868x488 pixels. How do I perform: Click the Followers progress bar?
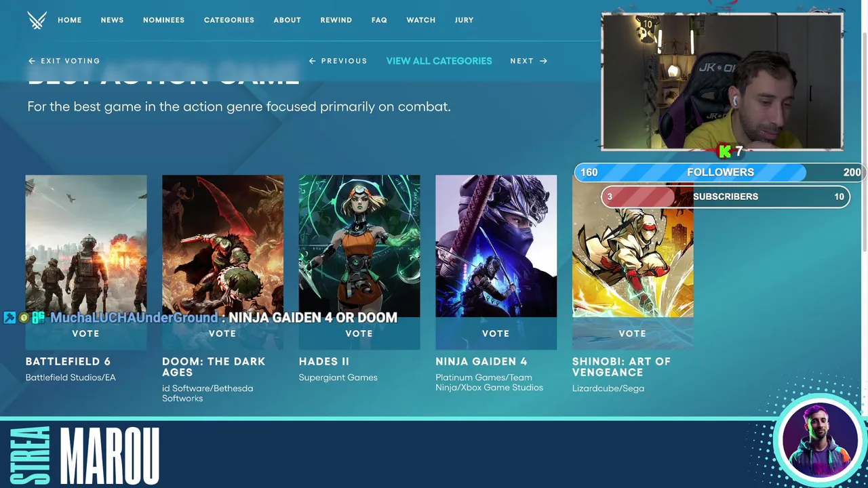click(x=720, y=172)
